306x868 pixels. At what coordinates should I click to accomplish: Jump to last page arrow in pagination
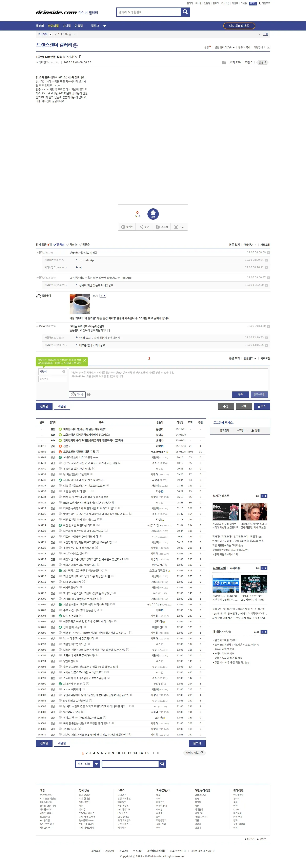(158, 753)
